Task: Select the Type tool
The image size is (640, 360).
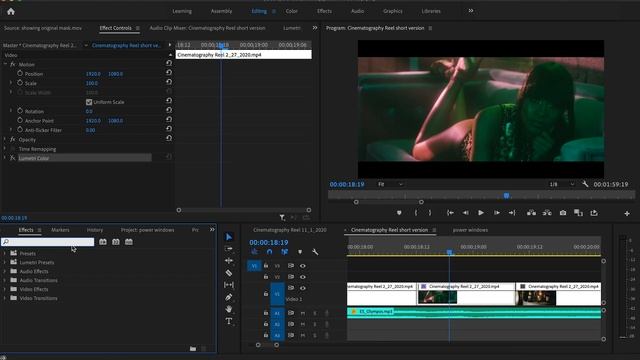Action: [x=229, y=321]
